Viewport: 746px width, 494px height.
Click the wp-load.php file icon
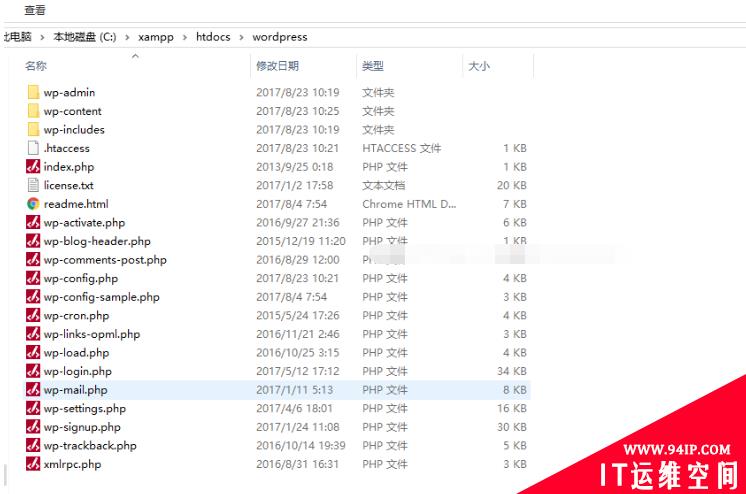[x=33, y=352]
